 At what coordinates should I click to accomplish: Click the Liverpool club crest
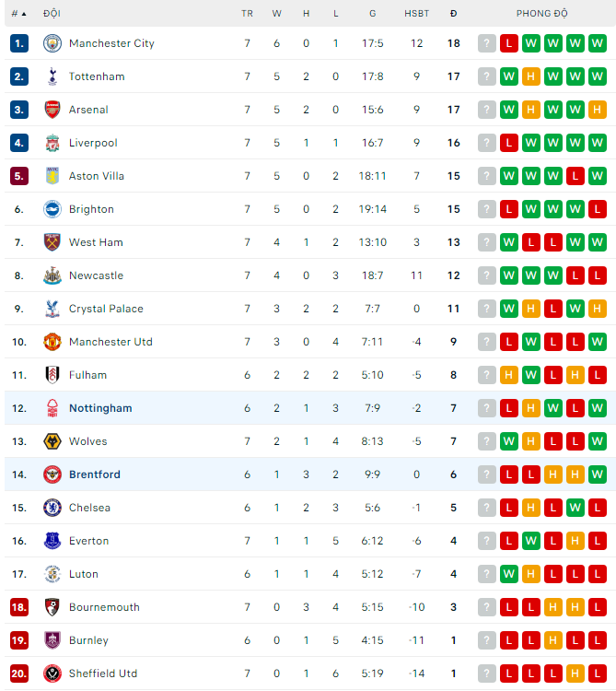pyautogui.click(x=52, y=143)
